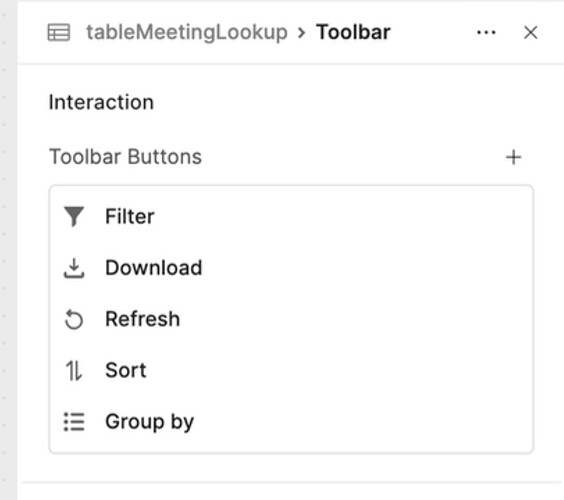Click the table icon beside tableMeetingLookup
564x500 pixels.
pyautogui.click(x=59, y=33)
